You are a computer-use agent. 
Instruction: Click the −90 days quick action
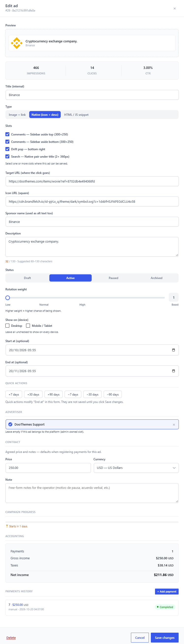tap(113, 394)
